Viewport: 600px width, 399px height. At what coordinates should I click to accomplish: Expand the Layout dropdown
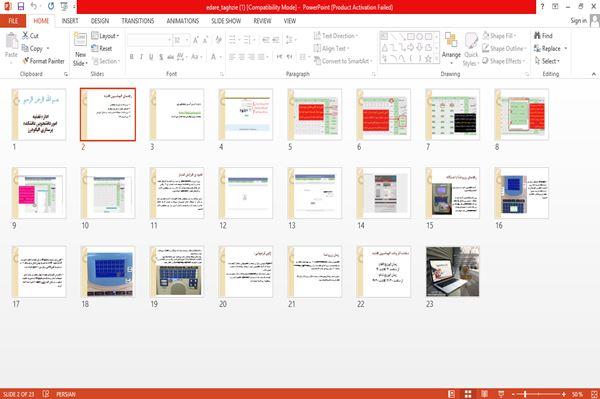(x=105, y=36)
